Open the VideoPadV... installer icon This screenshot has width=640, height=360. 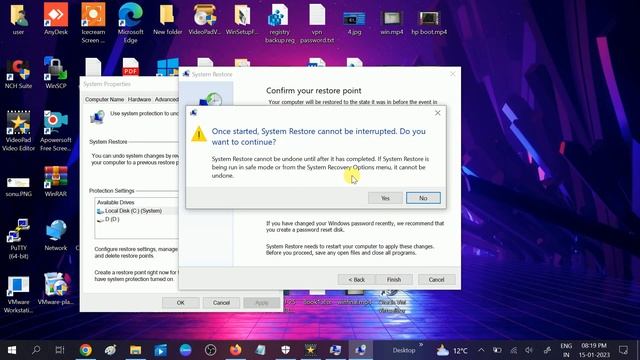pos(204,19)
